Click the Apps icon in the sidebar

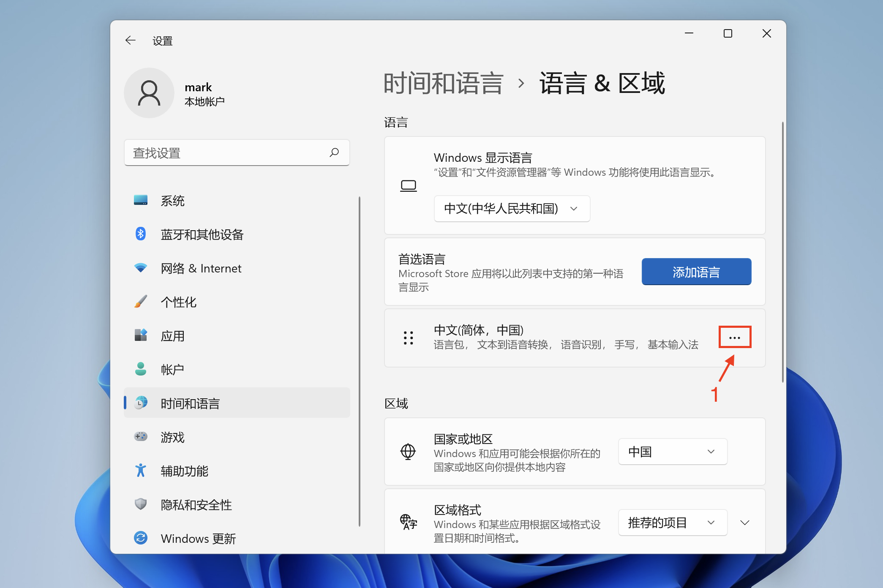pos(141,335)
